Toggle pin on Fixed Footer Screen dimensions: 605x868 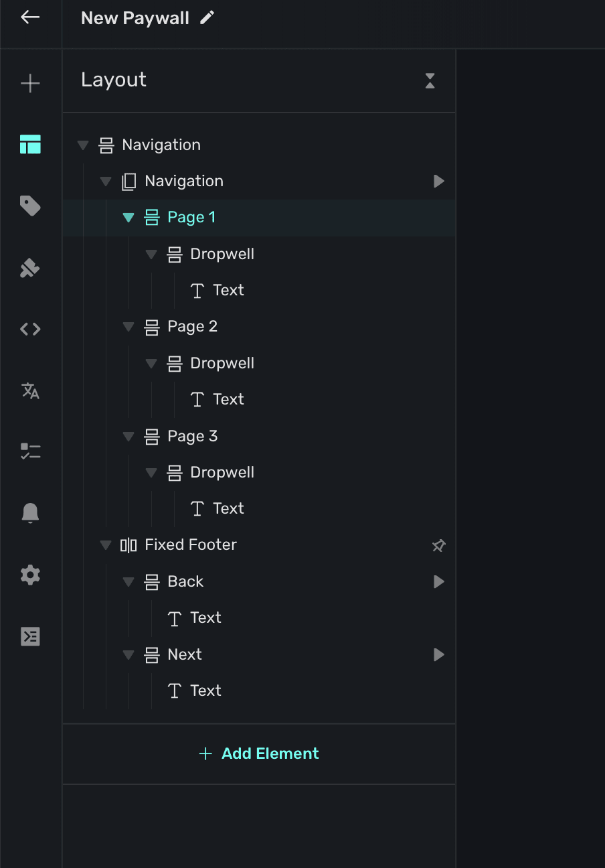click(438, 545)
